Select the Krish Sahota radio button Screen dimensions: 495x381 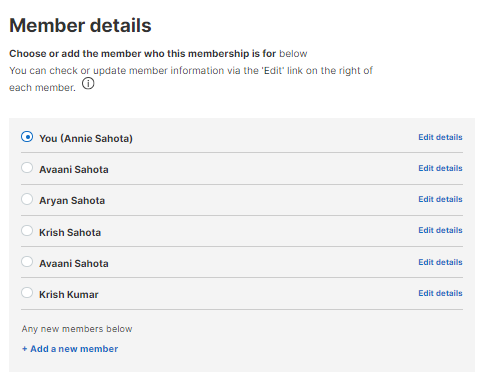27,230
